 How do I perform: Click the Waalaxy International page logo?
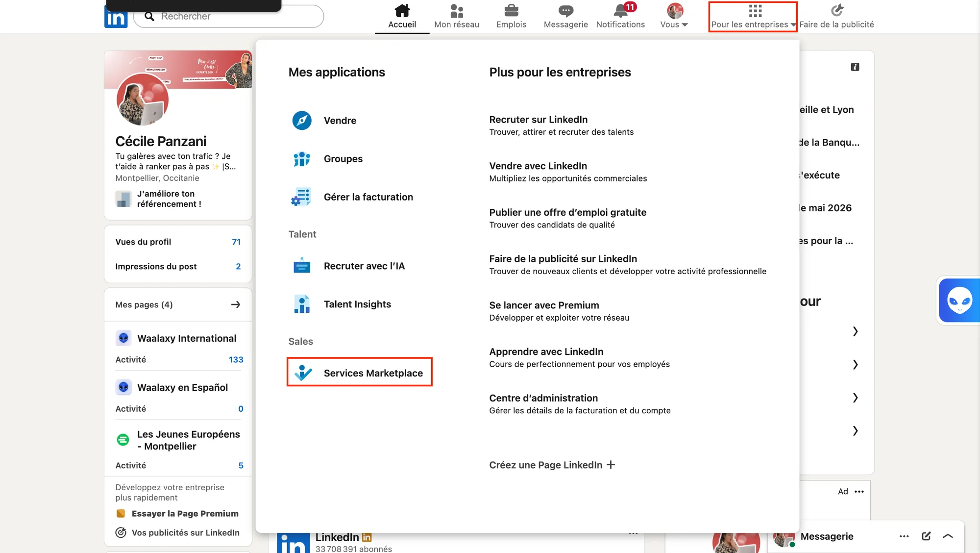[123, 338]
